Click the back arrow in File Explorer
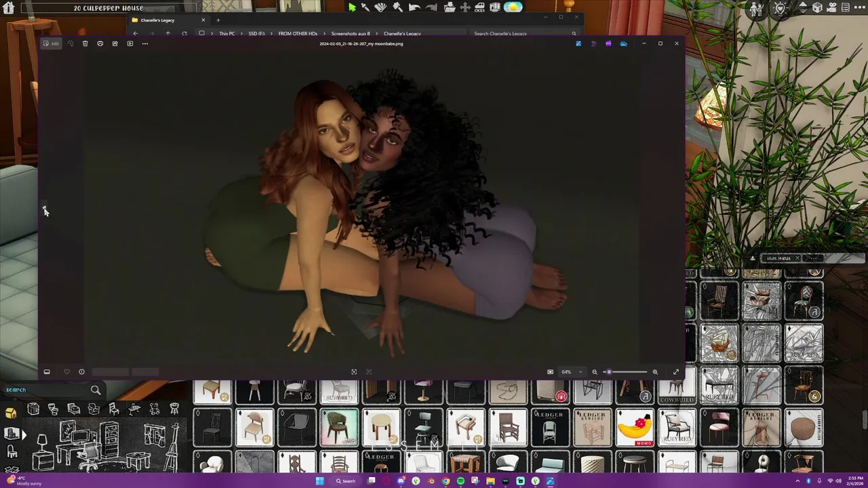868x488 pixels. pyautogui.click(x=135, y=33)
